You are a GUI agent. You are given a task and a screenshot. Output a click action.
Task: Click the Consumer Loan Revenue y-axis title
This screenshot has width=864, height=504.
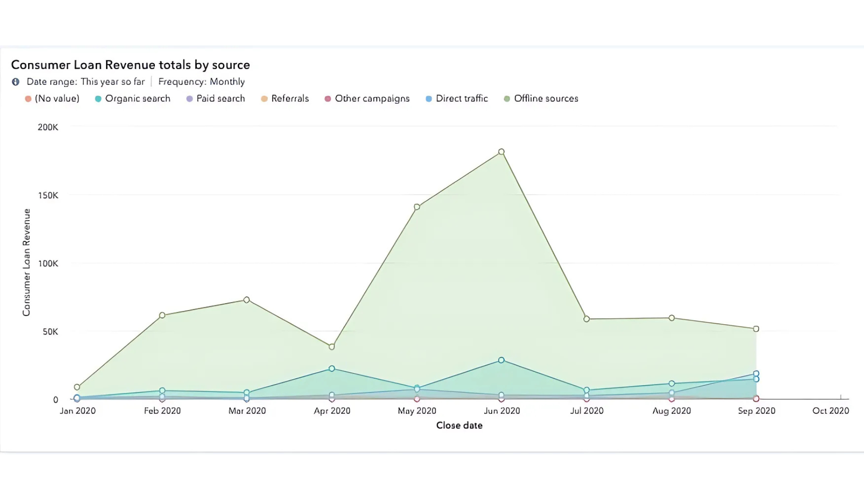[26, 263]
